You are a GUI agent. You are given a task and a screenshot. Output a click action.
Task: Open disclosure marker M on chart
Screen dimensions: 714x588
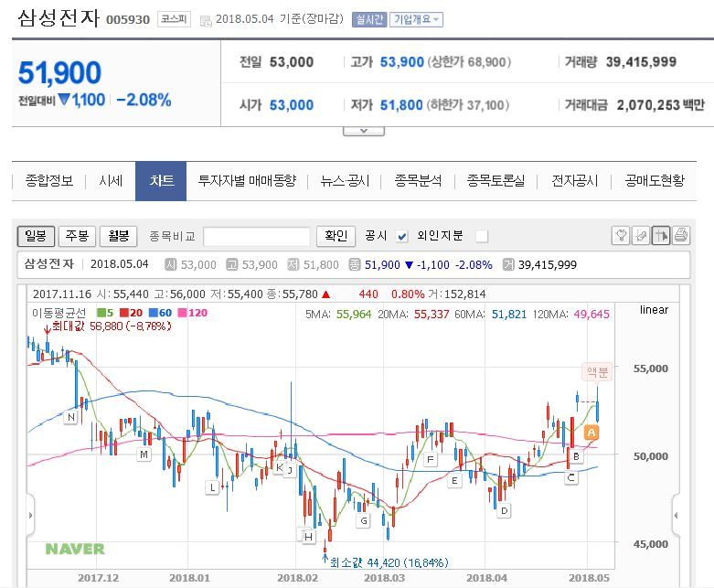coord(144,454)
